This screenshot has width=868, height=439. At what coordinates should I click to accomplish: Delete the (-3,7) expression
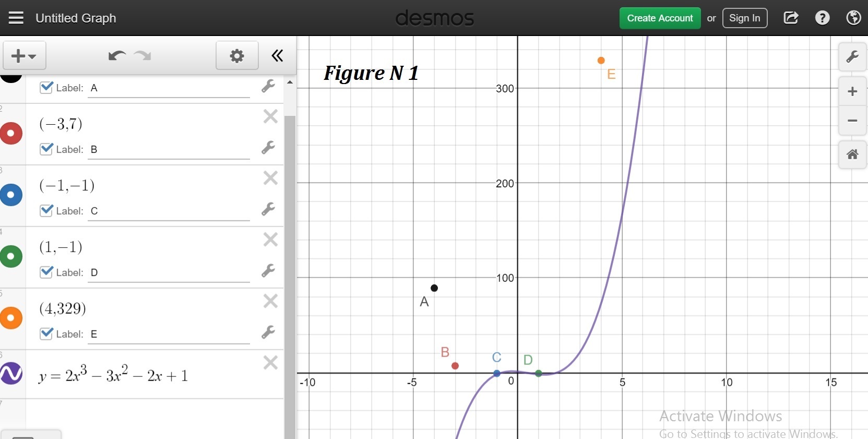click(270, 116)
